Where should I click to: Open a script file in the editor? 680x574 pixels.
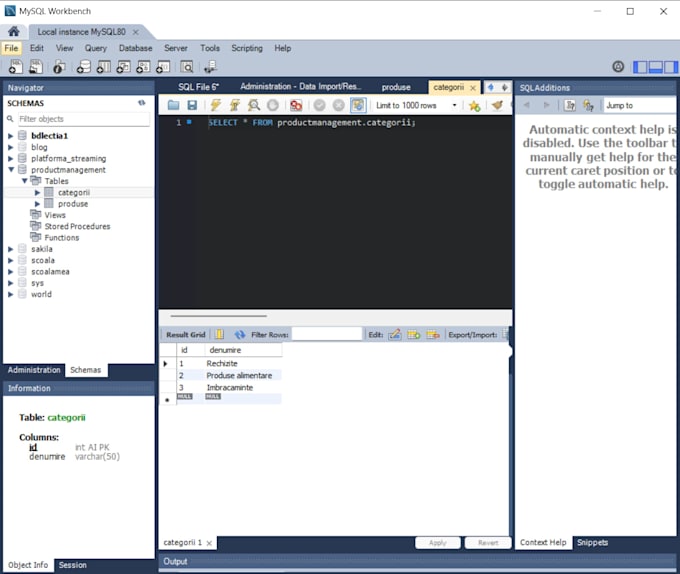pyautogui.click(x=173, y=105)
